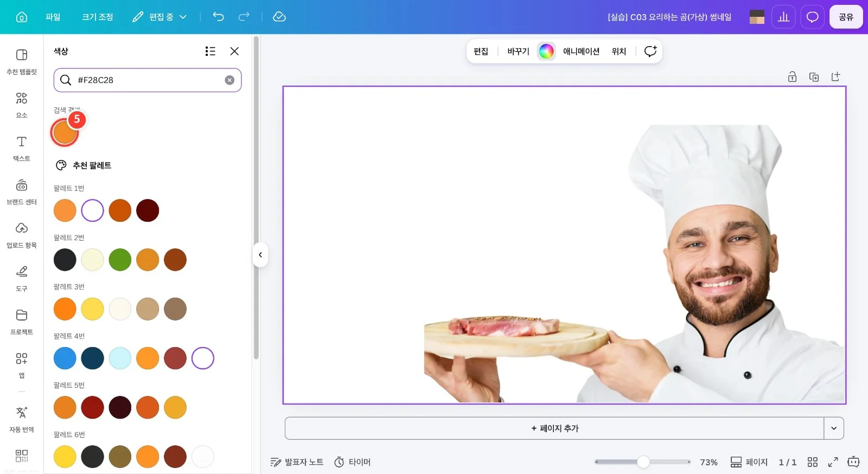Viewport: 868px width, 474px height.
Task: Open the 크기 조정 menu
Action: (98, 17)
